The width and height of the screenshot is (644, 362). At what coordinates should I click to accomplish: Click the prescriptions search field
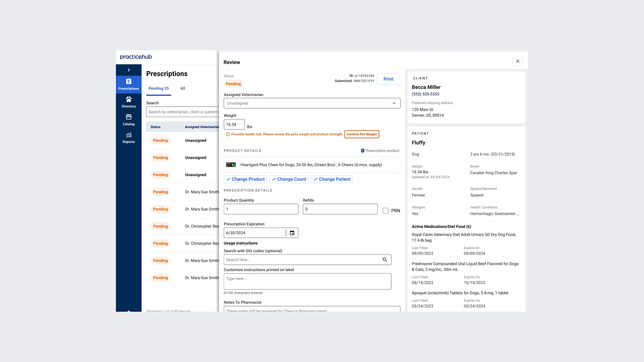click(183, 112)
